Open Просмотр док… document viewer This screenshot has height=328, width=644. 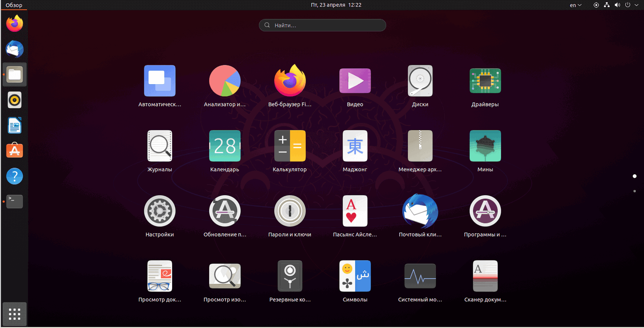click(x=160, y=276)
